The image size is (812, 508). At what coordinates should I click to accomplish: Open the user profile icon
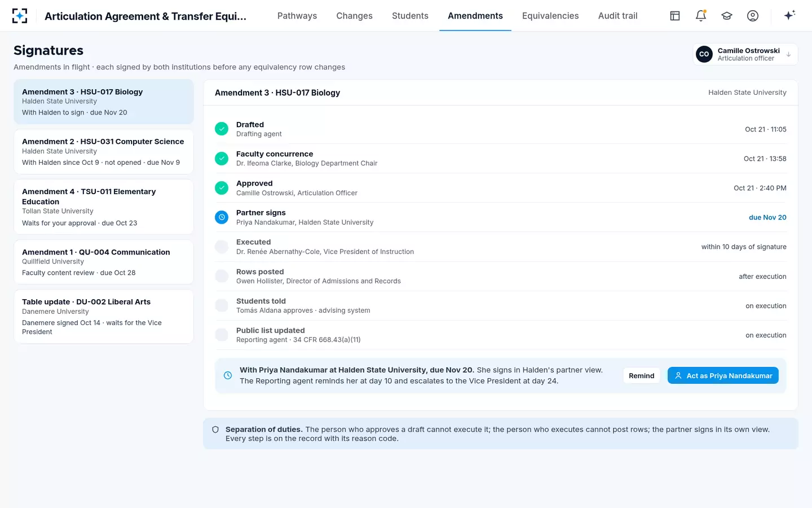[x=753, y=16]
